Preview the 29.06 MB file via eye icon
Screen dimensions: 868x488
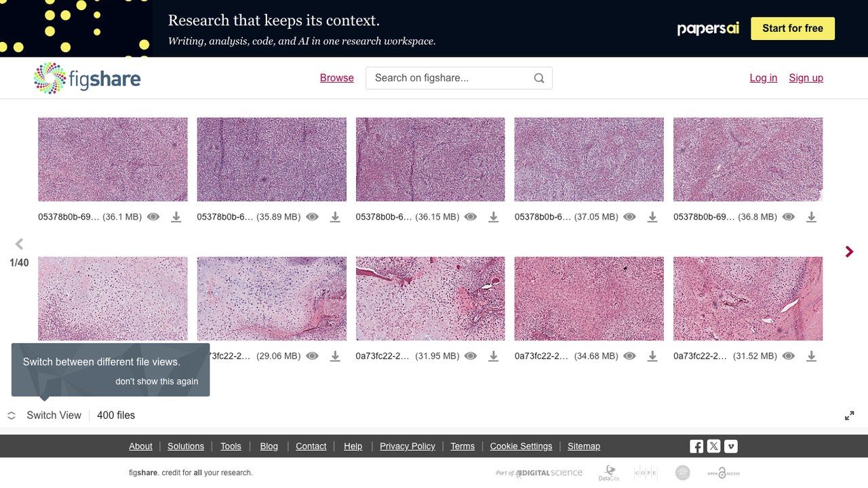[x=312, y=356]
